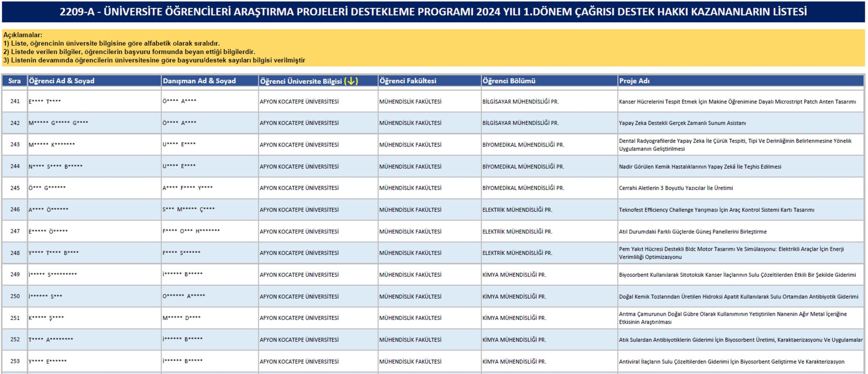
Task: Select student name A**** Ö******
Action: [48, 210]
